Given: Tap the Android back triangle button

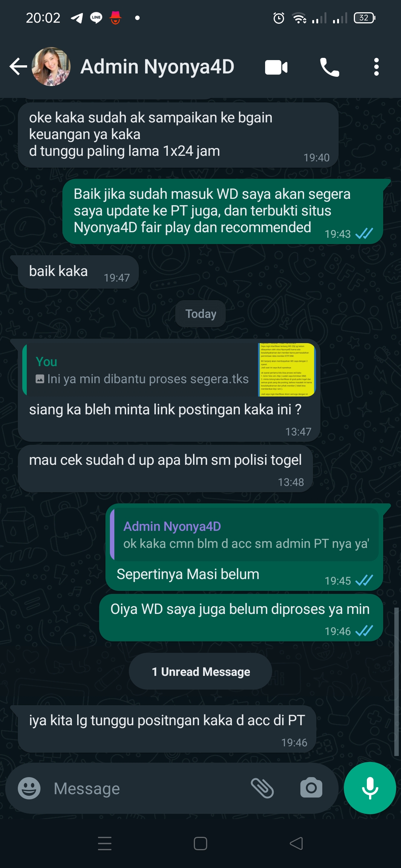Looking at the screenshot, I should click(296, 843).
